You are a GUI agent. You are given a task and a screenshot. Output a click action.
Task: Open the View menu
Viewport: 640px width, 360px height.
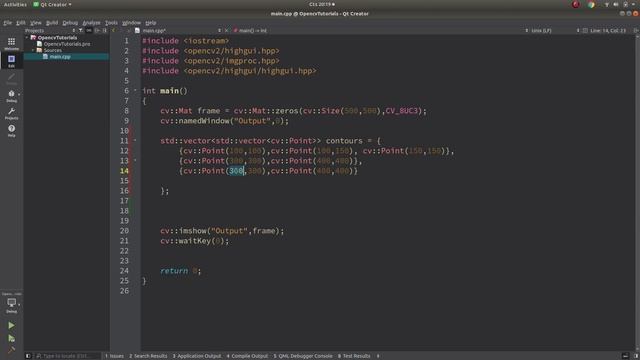click(36, 22)
